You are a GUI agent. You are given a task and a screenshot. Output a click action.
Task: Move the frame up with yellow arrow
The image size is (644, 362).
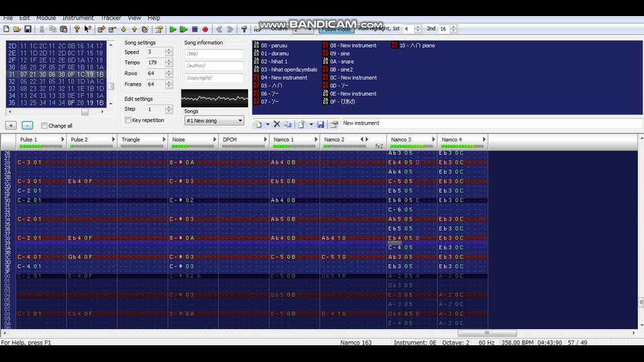point(134,29)
